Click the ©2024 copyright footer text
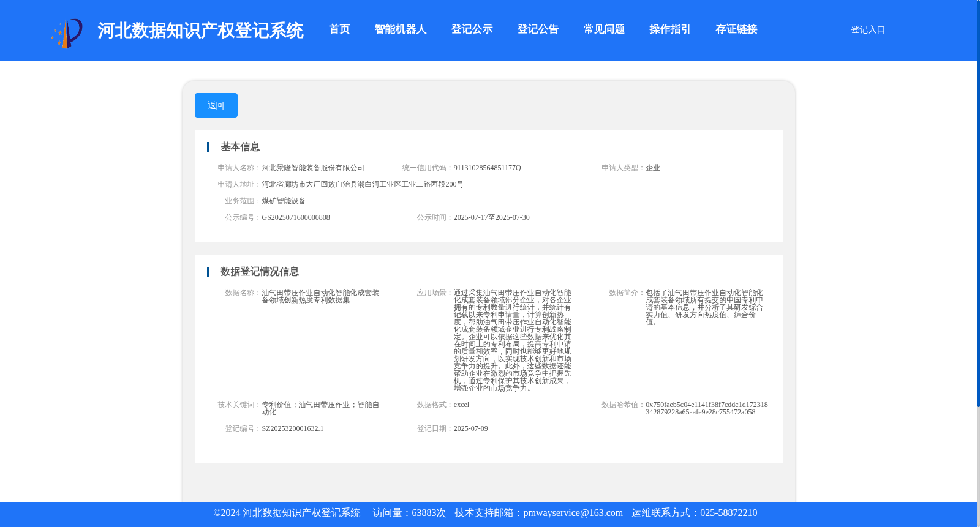Viewport: 980px width, 527px height. click(x=287, y=513)
